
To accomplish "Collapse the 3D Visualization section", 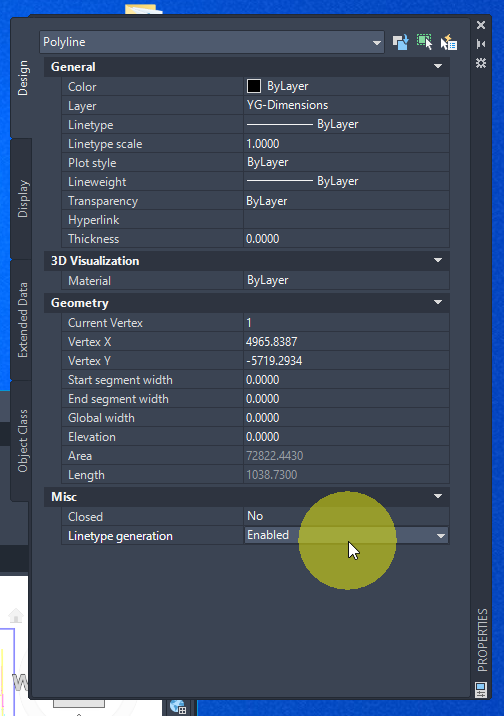I will 438,261.
